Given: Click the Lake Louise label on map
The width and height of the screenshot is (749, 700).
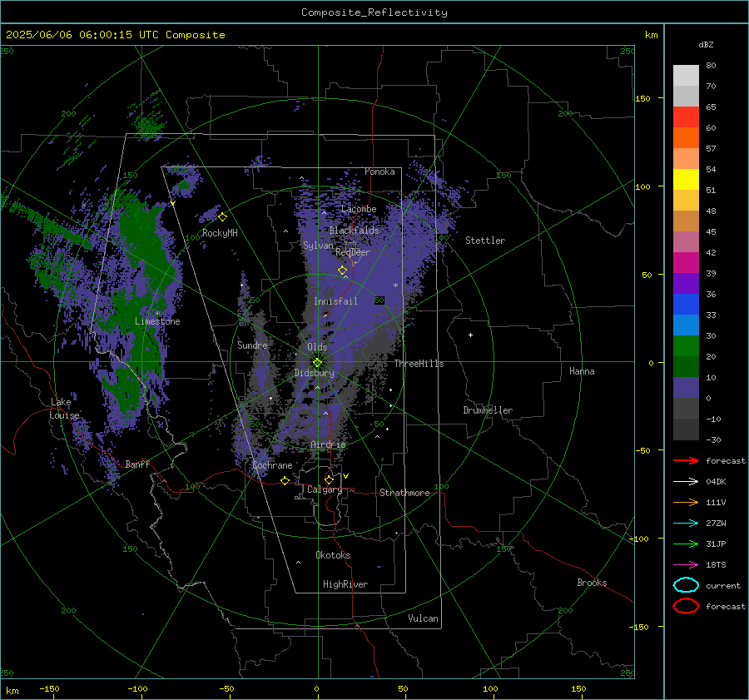Looking at the screenshot, I should pyautogui.click(x=64, y=409).
